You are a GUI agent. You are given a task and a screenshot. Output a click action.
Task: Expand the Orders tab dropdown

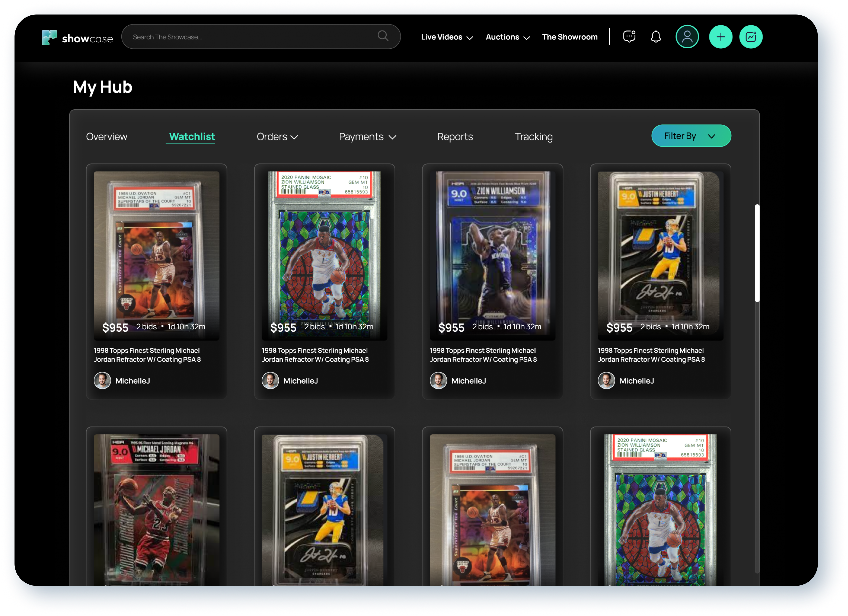277,137
